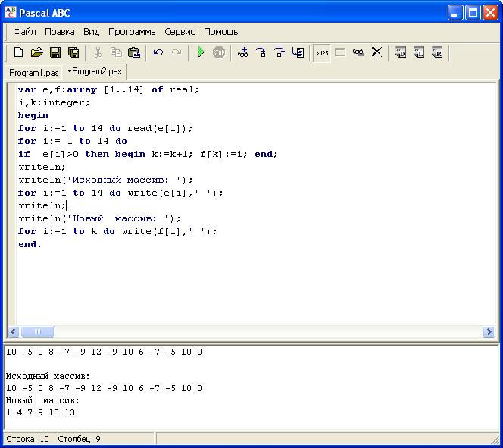503x448 pixels.
Task: Open the Программа menu
Action: [x=132, y=32]
